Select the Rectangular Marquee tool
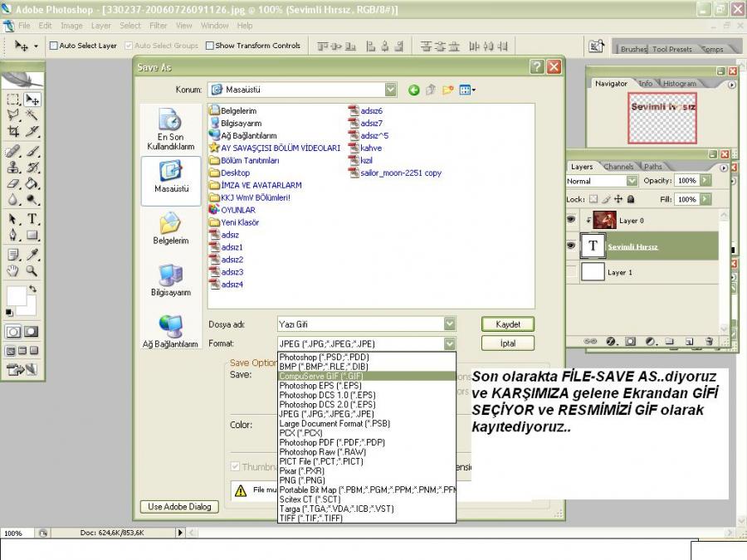 [13, 100]
